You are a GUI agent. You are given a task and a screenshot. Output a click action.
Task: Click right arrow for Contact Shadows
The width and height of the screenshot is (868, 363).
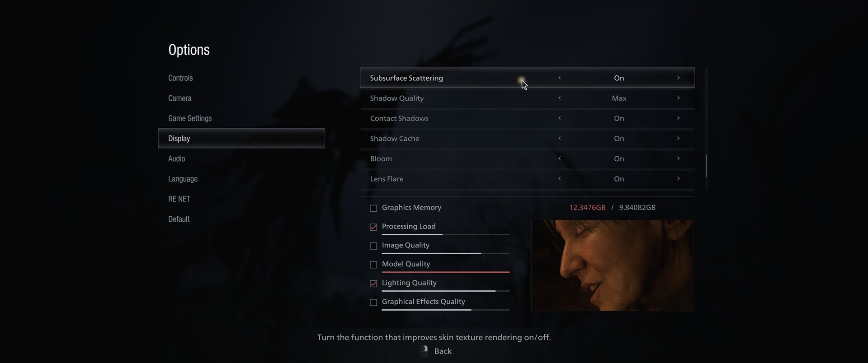pos(678,118)
